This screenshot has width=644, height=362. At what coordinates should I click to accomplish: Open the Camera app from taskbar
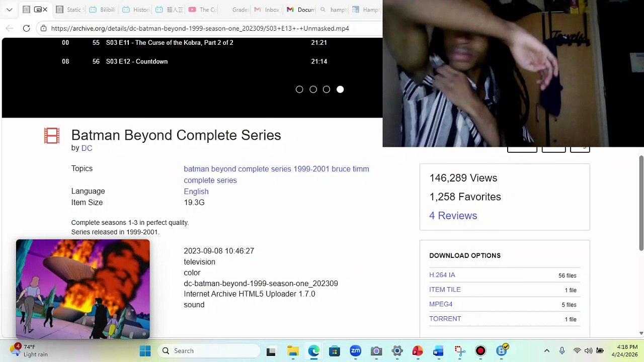(376, 351)
